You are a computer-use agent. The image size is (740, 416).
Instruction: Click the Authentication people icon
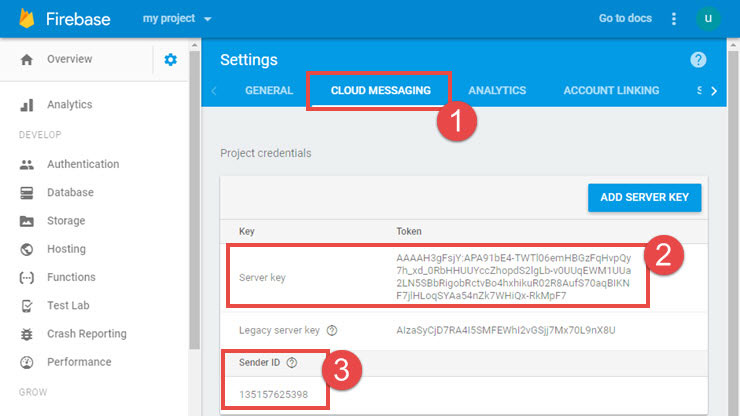tap(27, 164)
